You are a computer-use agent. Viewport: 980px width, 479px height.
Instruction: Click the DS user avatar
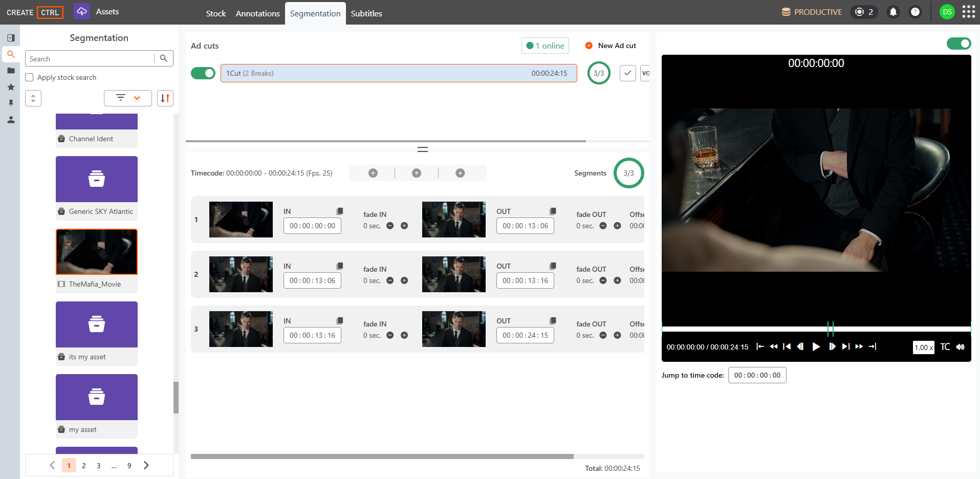point(947,12)
